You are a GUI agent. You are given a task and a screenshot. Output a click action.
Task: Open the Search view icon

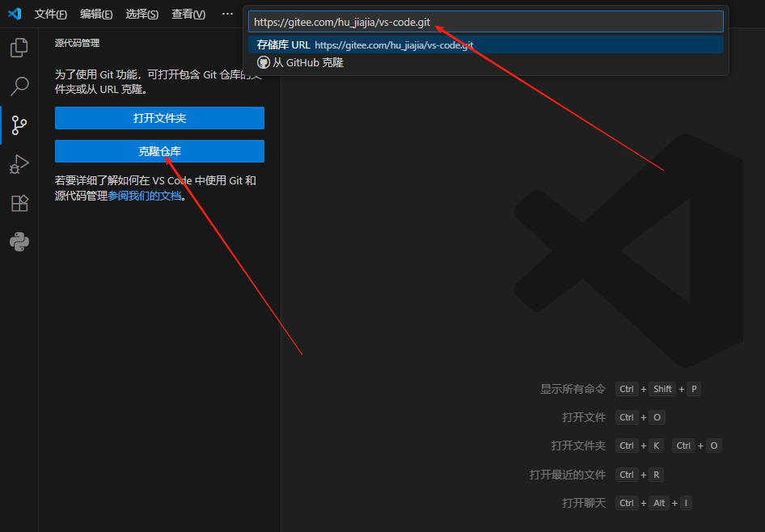tap(19, 87)
